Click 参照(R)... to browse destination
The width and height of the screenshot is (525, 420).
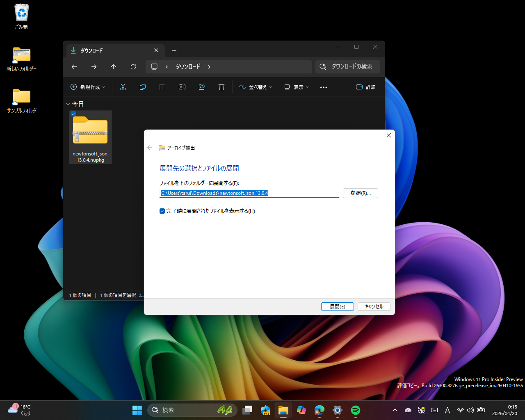(361, 193)
